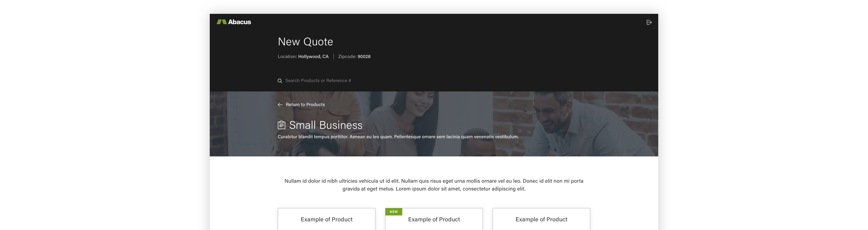
Task: Click the green Abacus logo mark
Action: pos(221,22)
